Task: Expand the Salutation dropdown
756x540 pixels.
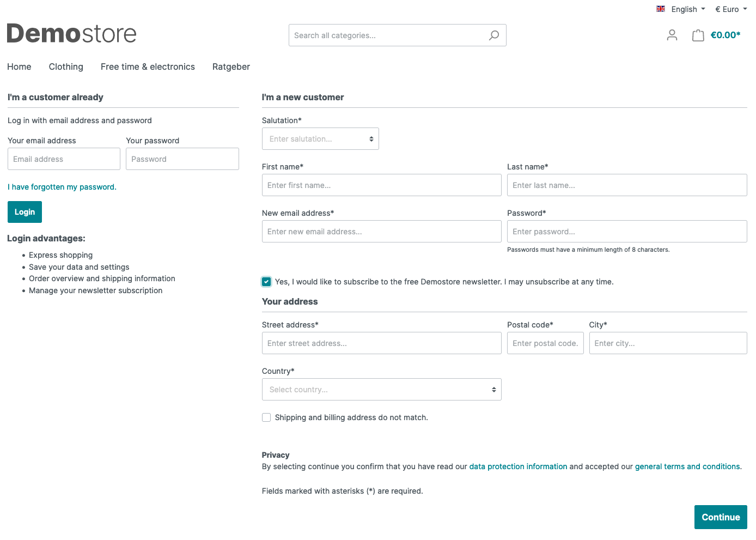Action: coord(320,139)
